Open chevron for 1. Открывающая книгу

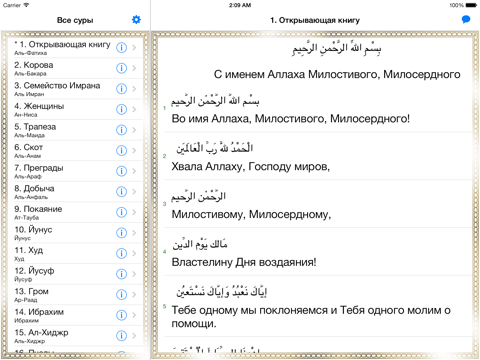tap(134, 48)
